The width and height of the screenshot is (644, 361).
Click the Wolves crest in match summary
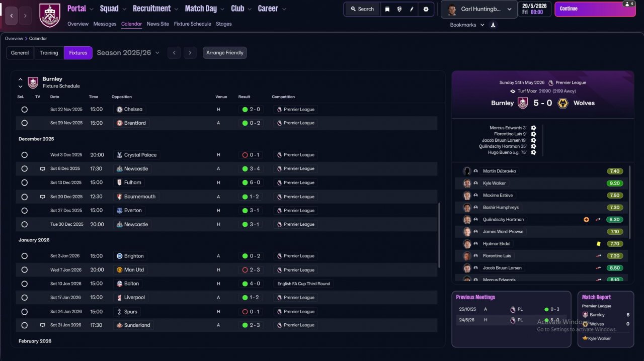point(563,103)
